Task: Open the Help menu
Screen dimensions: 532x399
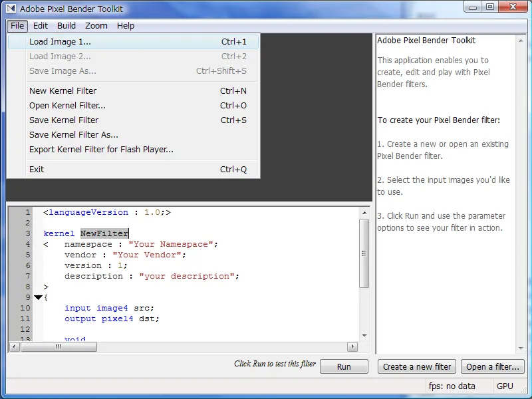Action: click(x=126, y=26)
